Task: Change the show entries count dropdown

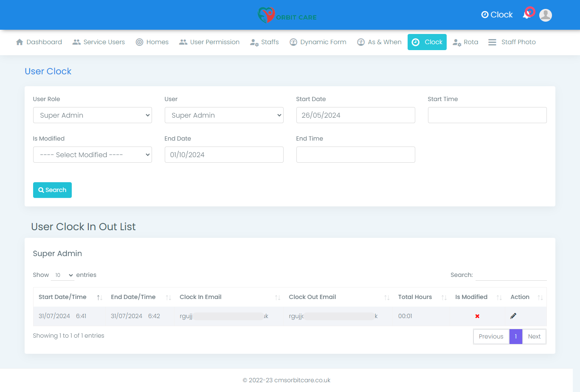Action: (x=62, y=275)
